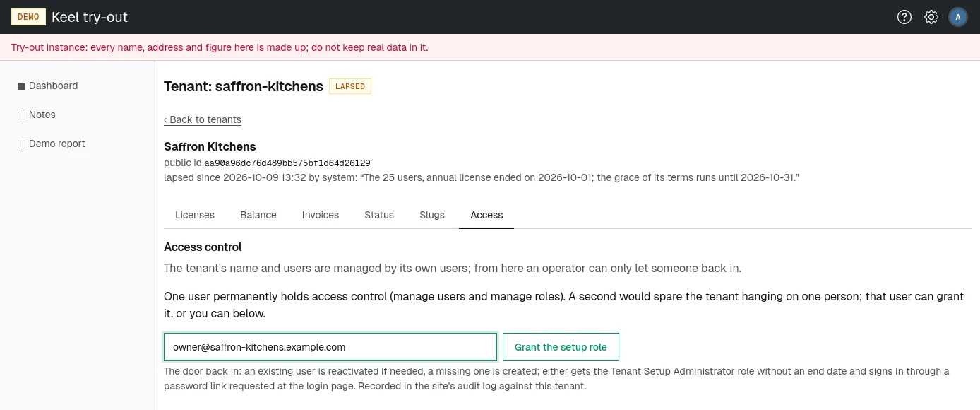This screenshot has height=410, width=980.
Task: Click Grant the setup role button
Action: 561,347
